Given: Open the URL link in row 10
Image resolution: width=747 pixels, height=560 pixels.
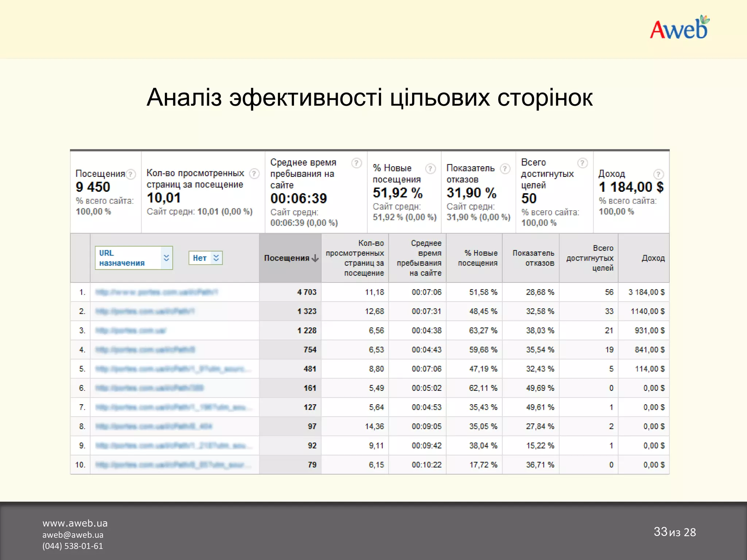Looking at the screenshot, I should (x=173, y=465).
